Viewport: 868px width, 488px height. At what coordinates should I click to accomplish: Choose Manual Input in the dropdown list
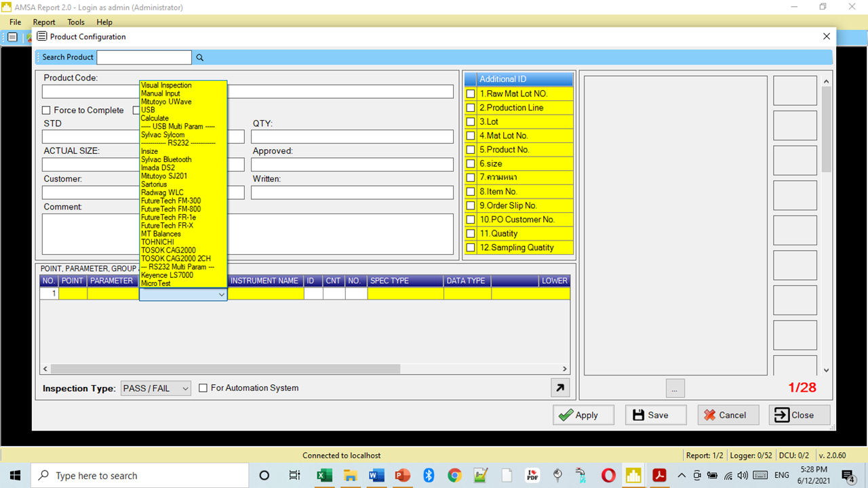click(x=161, y=94)
